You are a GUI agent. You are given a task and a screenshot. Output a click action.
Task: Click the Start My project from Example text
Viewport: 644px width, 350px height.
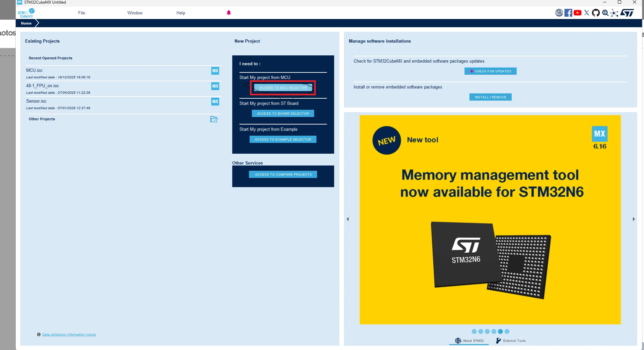coord(268,129)
